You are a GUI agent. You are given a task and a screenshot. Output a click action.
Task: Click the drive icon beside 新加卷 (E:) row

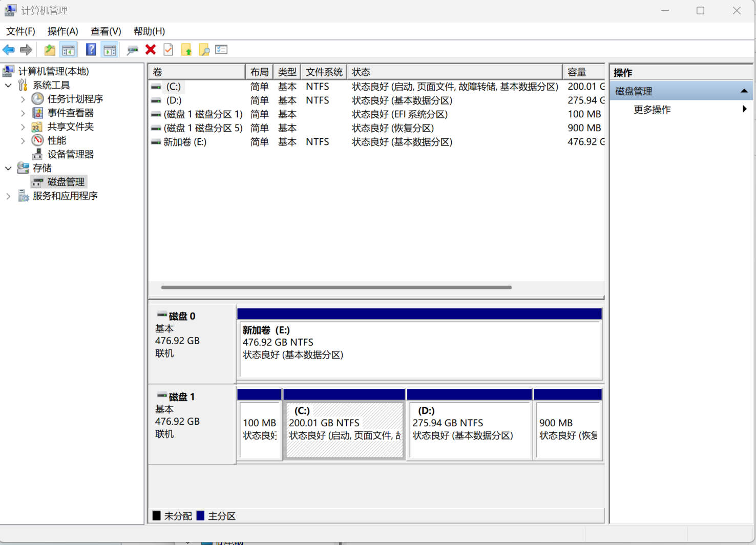(x=156, y=142)
